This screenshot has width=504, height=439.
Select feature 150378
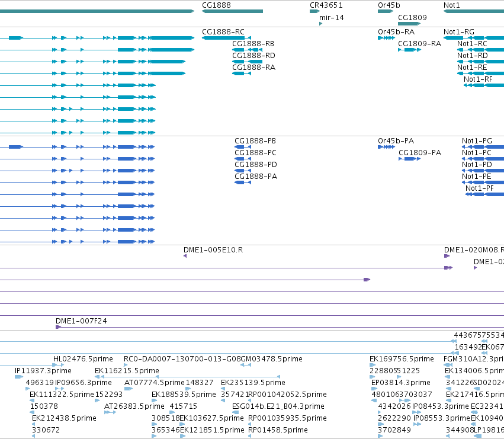point(32,412)
